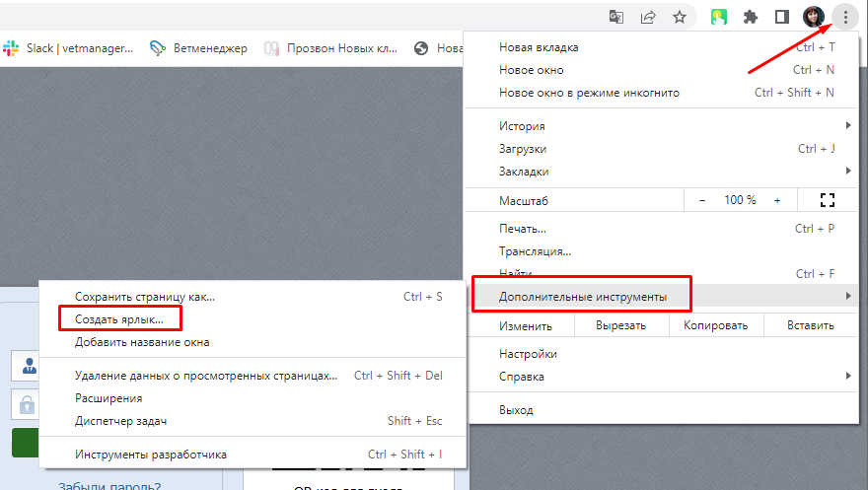Select Печать... menu item

point(662,229)
